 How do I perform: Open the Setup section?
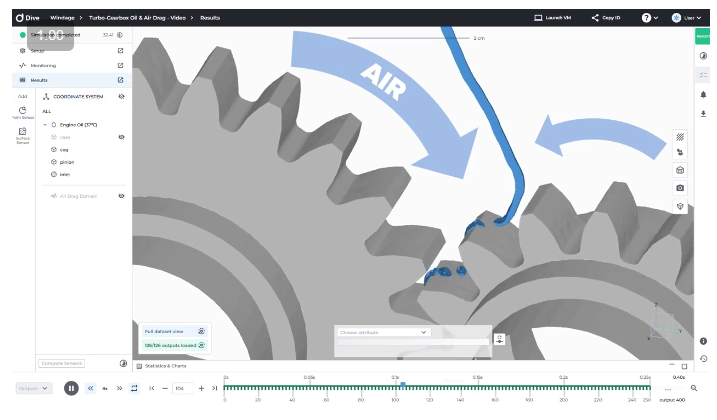(37, 51)
